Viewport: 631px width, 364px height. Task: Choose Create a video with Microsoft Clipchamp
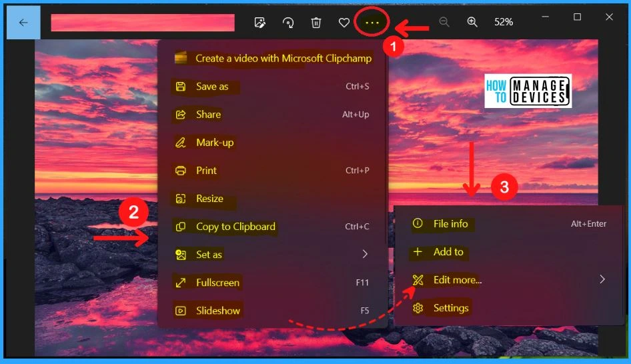(x=273, y=58)
